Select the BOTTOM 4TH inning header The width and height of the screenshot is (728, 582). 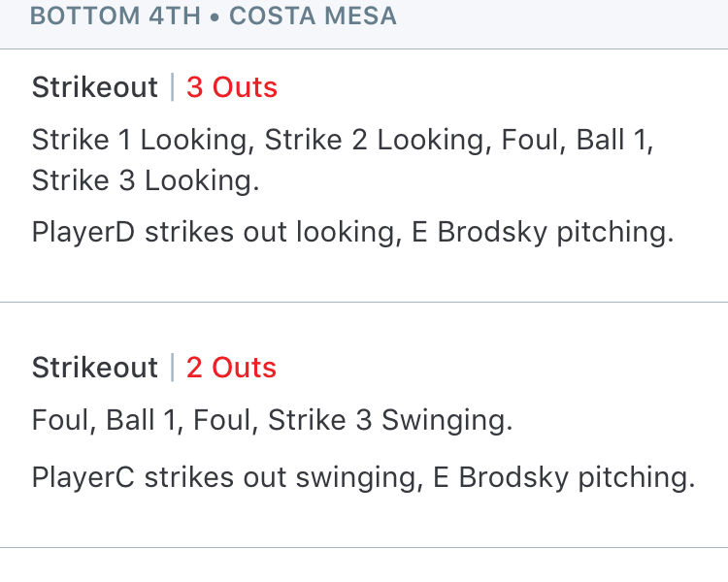pyautogui.click(x=116, y=16)
